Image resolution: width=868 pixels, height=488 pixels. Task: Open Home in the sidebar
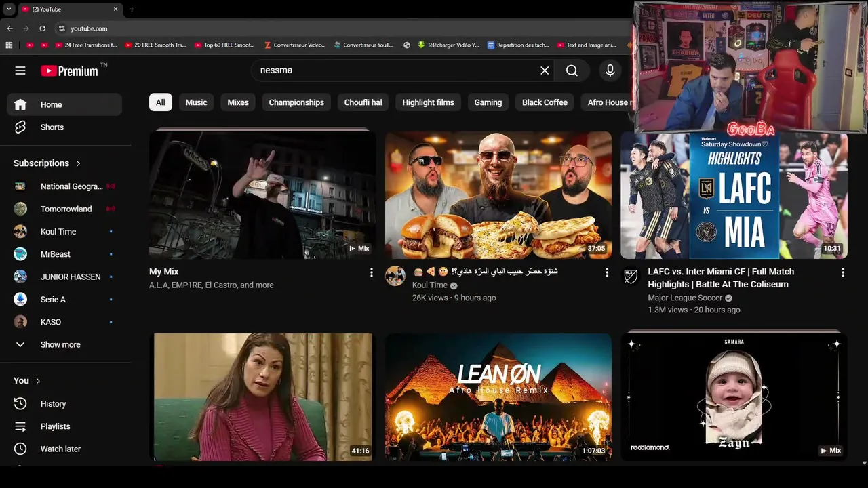[x=64, y=104]
